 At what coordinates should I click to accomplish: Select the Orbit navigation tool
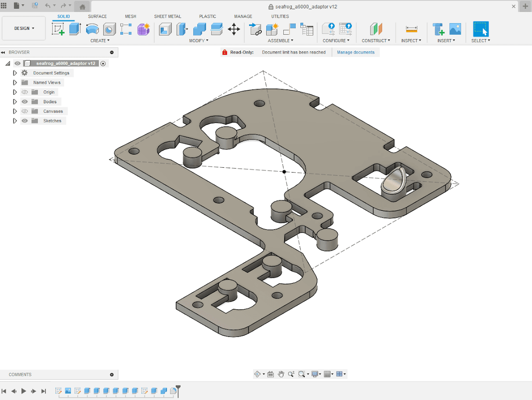[257, 374]
